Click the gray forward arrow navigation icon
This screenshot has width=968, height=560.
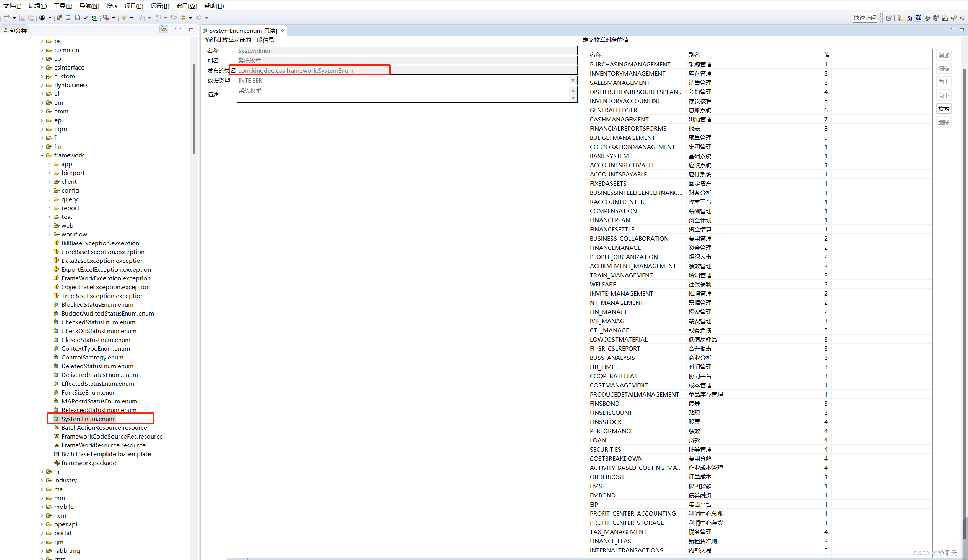pos(198,18)
